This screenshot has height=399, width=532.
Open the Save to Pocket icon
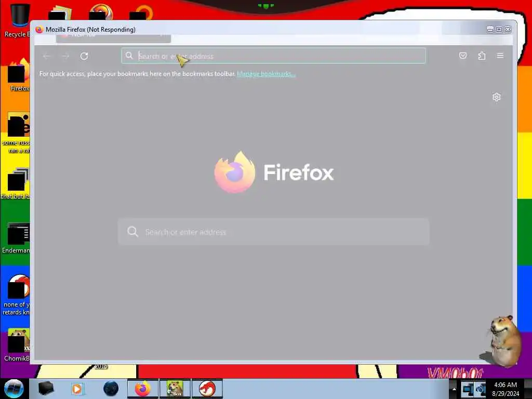point(463,56)
